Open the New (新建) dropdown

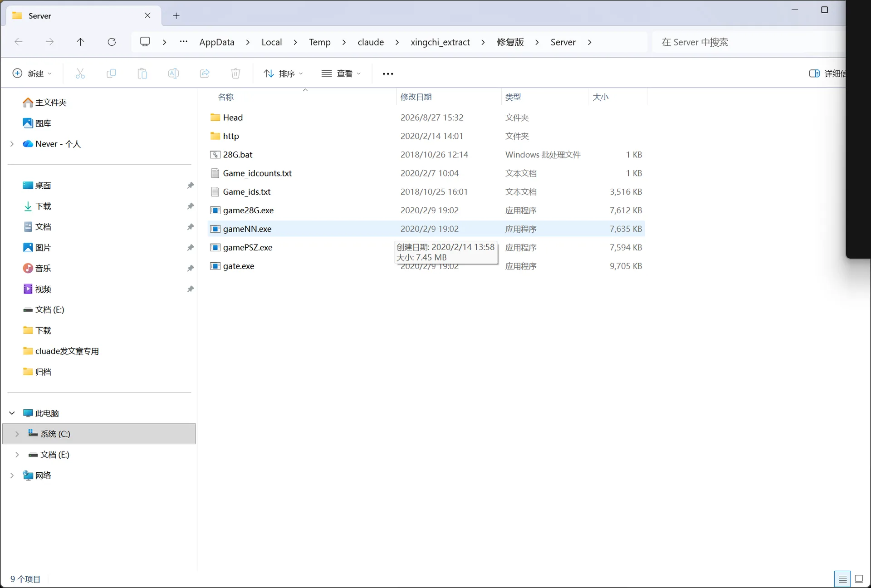coord(32,73)
